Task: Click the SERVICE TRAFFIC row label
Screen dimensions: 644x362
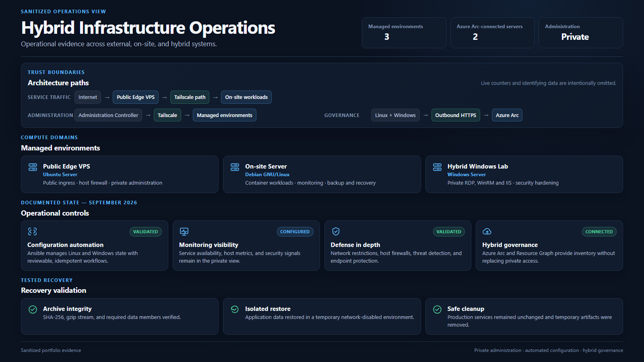Action: [49, 97]
